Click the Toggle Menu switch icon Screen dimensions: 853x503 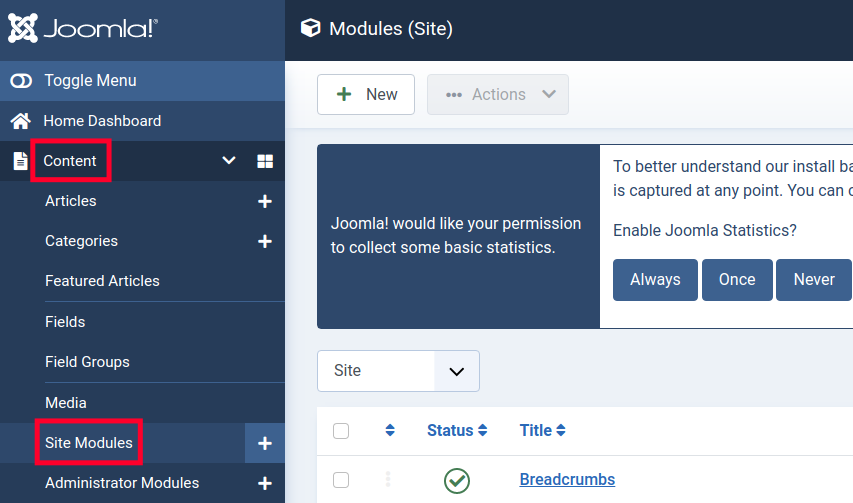(x=21, y=81)
